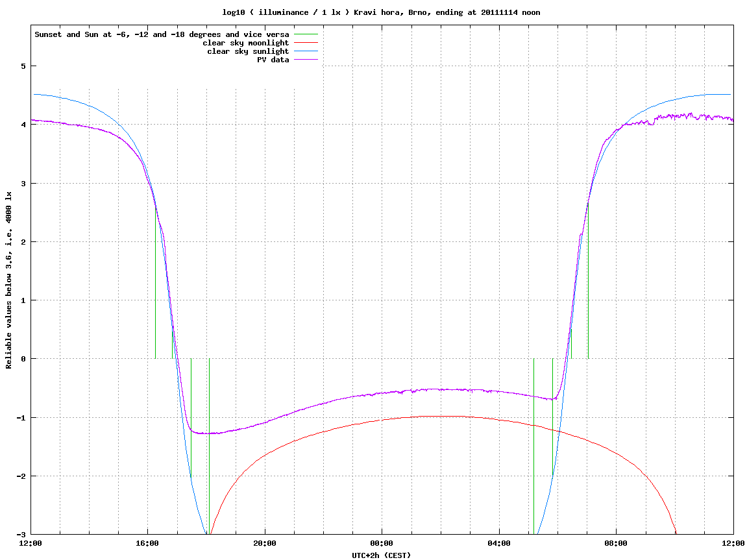Click the chart title mentioning Kravi hora, Brno
The width and height of the screenshot is (747, 560).
(381, 12)
